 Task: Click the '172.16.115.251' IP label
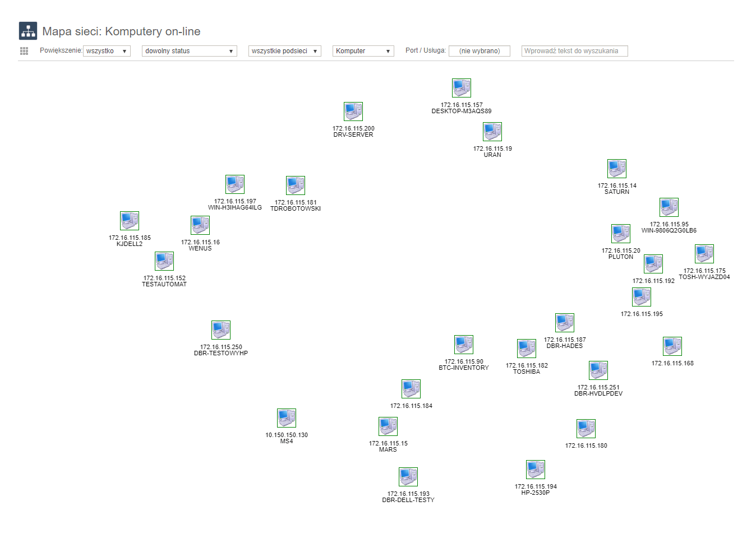[x=598, y=387]
